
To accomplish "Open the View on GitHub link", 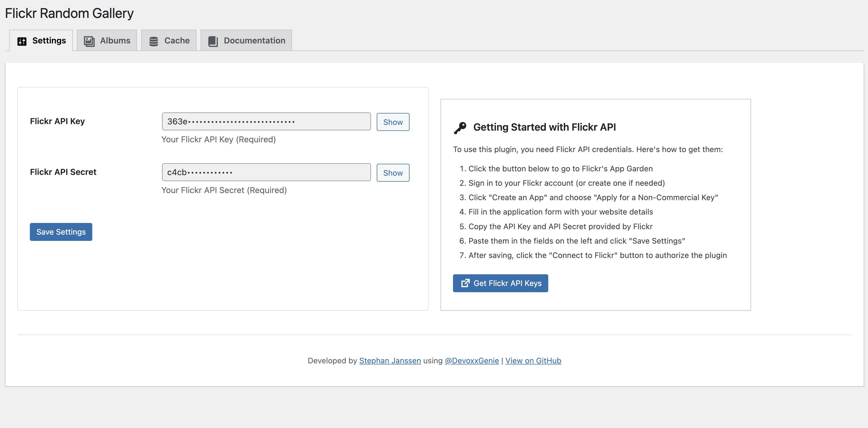I will point(533,361).
